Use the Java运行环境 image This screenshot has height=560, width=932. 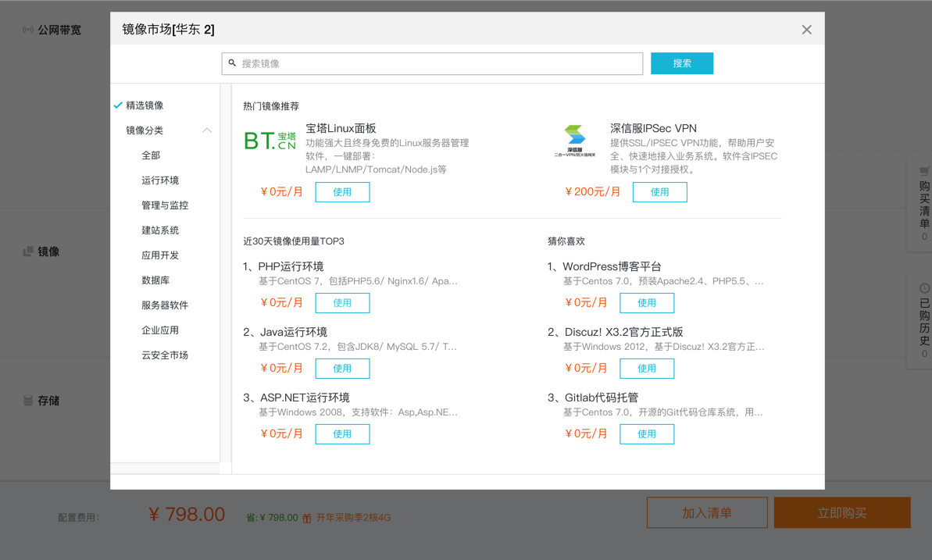tap(342, 369)
